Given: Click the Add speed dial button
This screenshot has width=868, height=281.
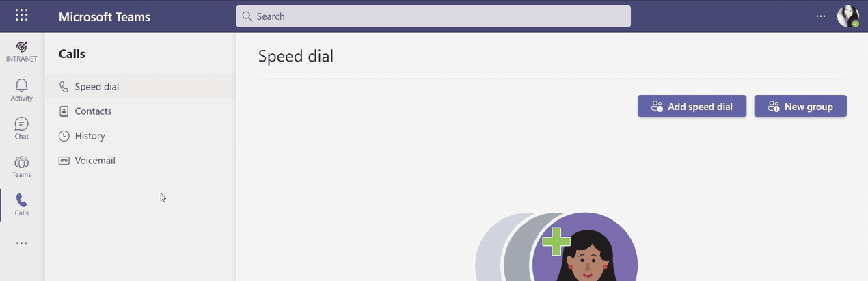Looking at the screenshot, I should [x=692, y=106].
